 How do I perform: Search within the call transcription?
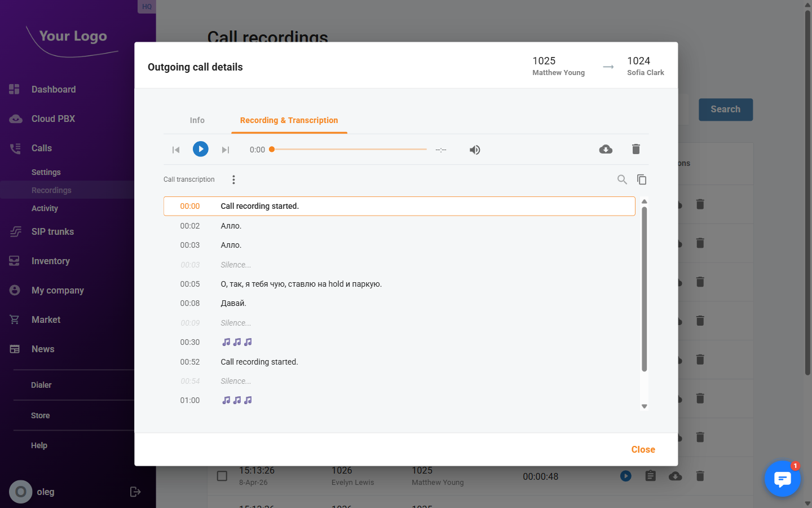tap(622, 179)
